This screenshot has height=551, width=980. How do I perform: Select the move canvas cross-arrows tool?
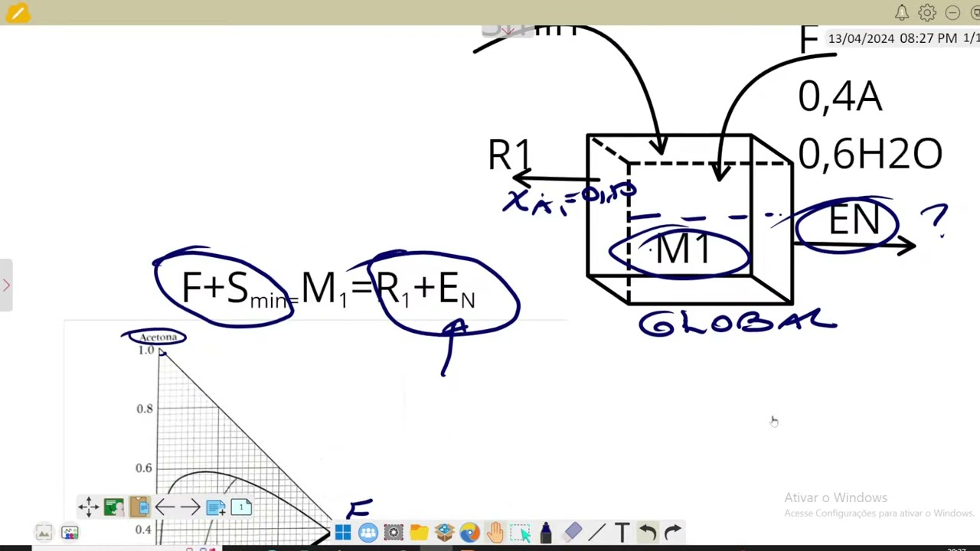(88, 507)
